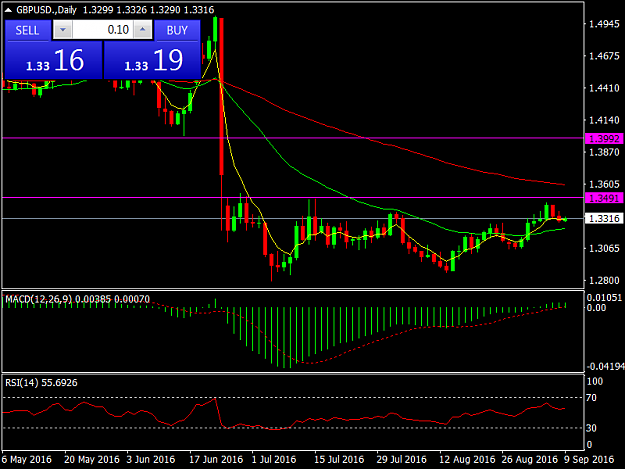The height and width of the screenshot is (469, 625).
Task: Click the 0.10 volume input field
Action: [103, 30]
